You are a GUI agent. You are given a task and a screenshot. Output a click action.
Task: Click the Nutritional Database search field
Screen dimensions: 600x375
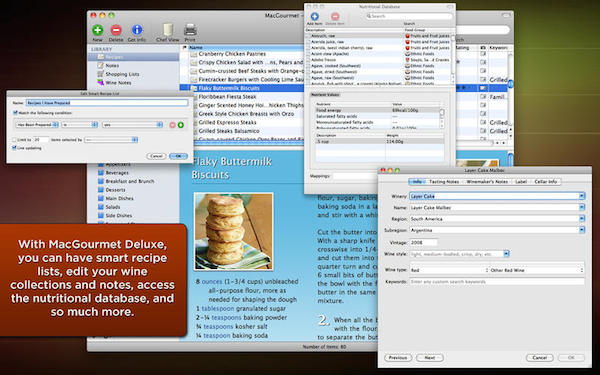408,16
